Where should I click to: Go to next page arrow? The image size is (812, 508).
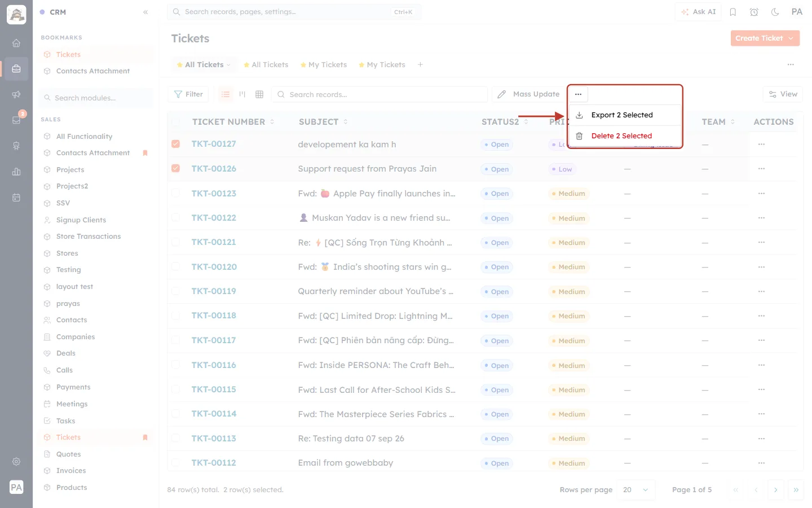pyautogui.click(x=776, y=490)
